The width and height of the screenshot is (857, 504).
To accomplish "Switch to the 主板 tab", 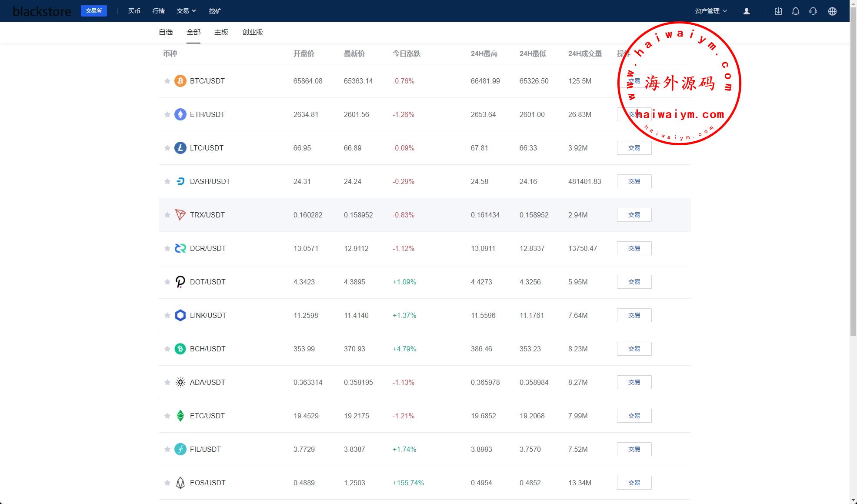I will pyautogui.click(x=221, y=32).
